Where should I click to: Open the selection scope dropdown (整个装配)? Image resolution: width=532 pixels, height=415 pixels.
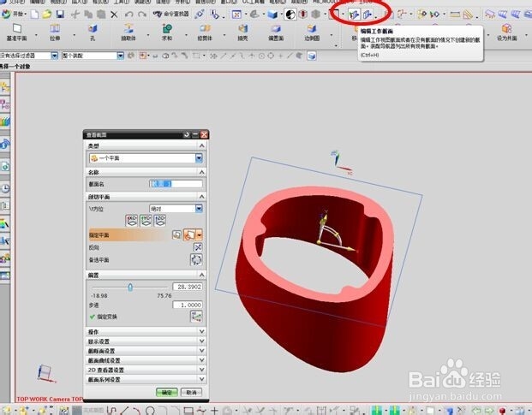pyautogui.click(x=121, y=56)
